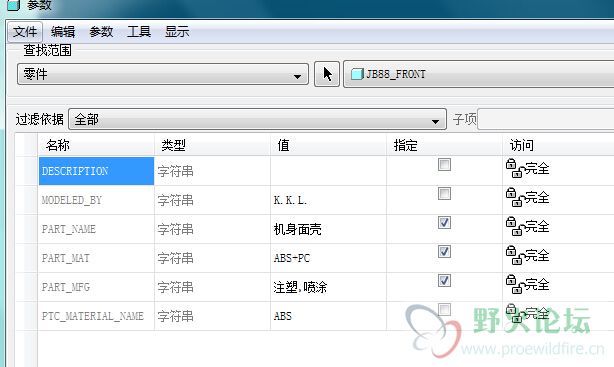Click the 值 column header
Screen dimensions: 614x367
pyautogui.click(x=328, y=145)
